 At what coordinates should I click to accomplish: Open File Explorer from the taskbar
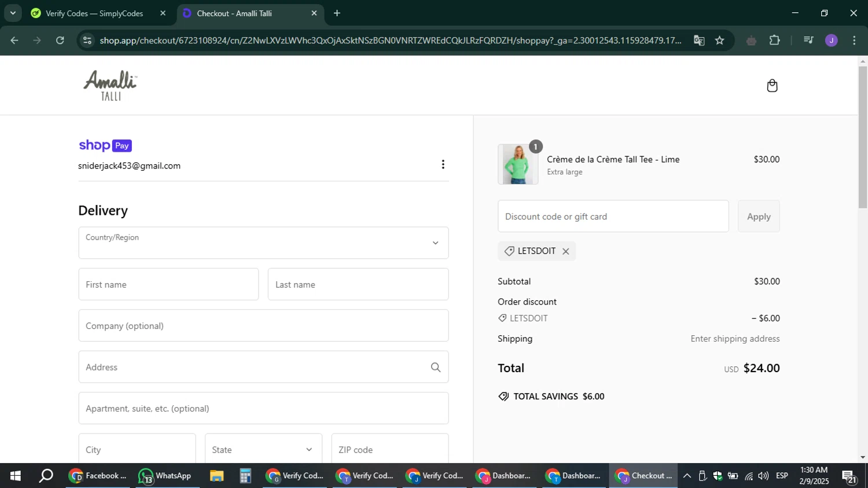pos(216,476)
